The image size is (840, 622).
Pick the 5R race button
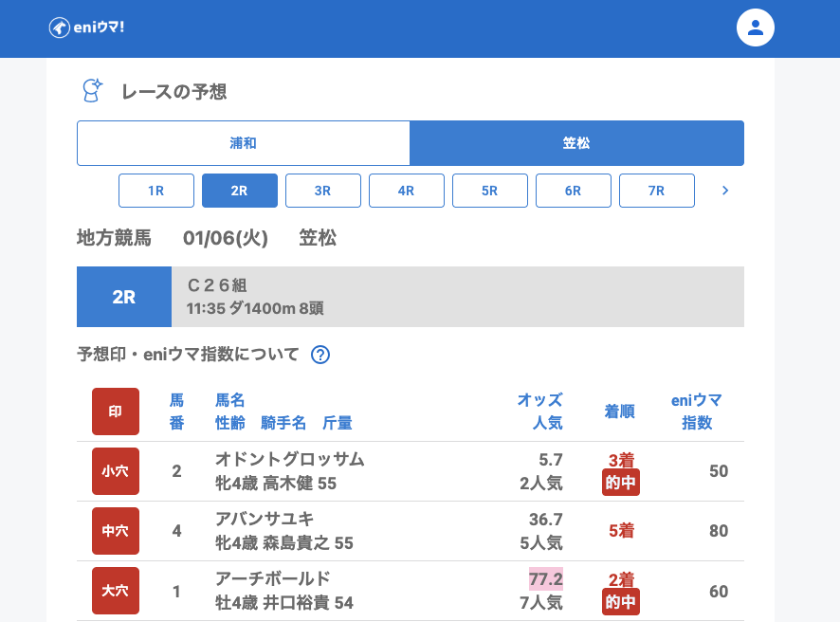tap(490, 191)
